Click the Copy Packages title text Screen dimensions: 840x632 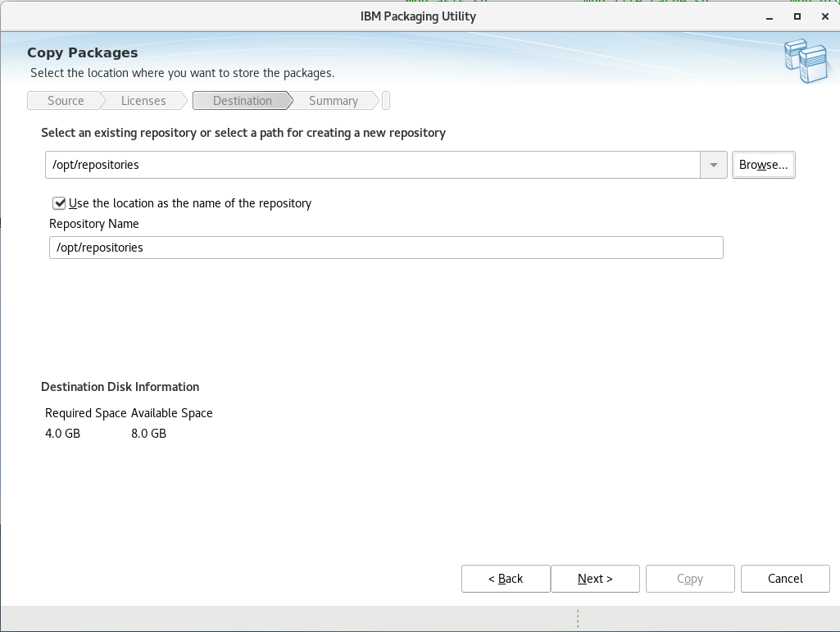click(x=83, y=52)
